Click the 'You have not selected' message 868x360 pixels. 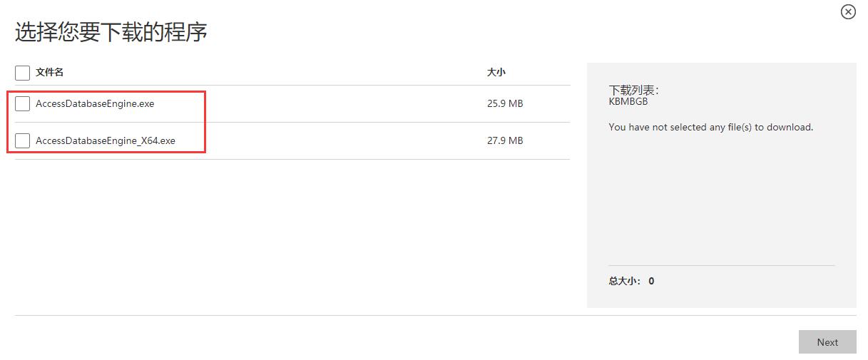710,128
